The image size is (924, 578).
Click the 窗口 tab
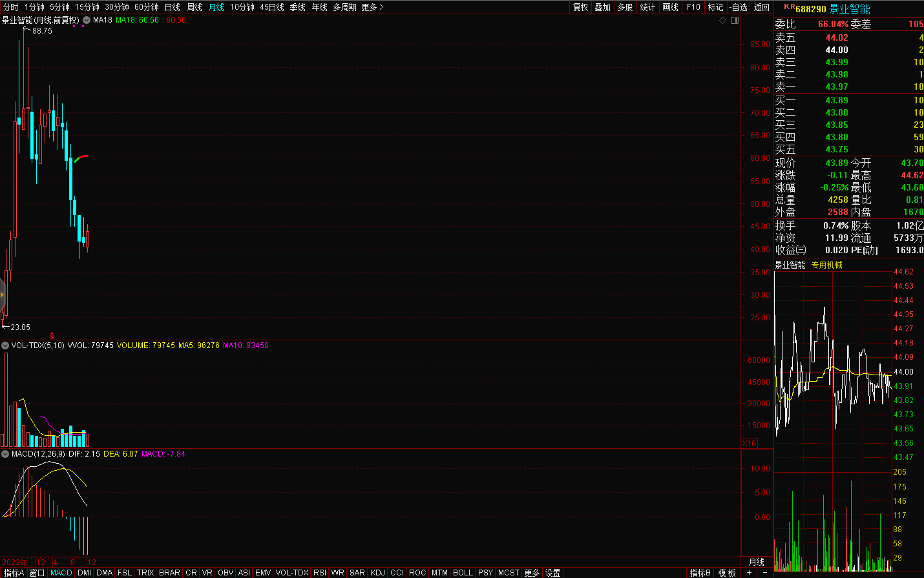tap(37, 573)
